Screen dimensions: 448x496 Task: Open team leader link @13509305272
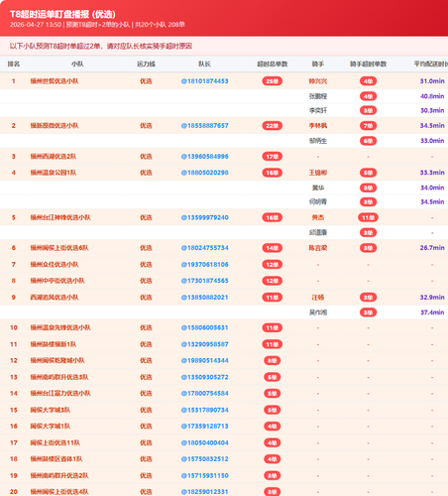[x=204, y=377]
